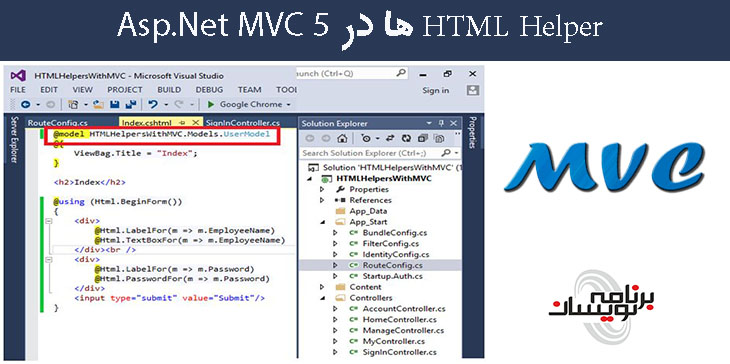Click Sync with Active Document icon

click(x=390, y=138)
